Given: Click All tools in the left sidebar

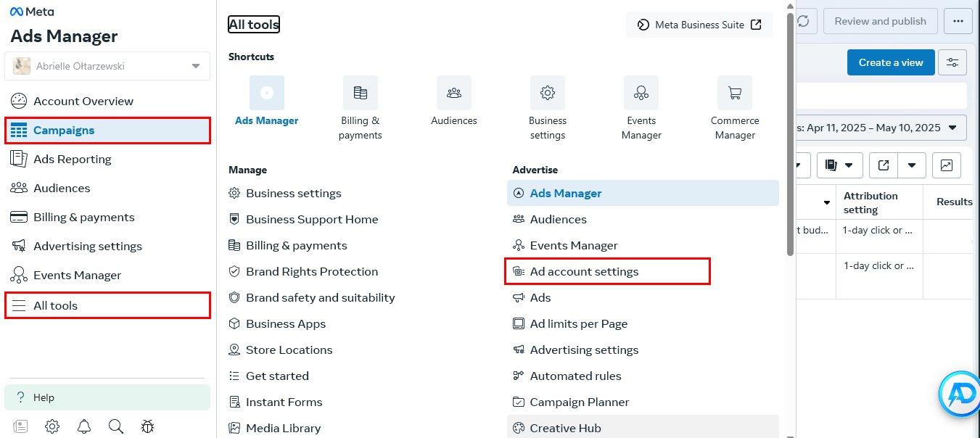Looking at the screenshot, I should click(107, 305).
